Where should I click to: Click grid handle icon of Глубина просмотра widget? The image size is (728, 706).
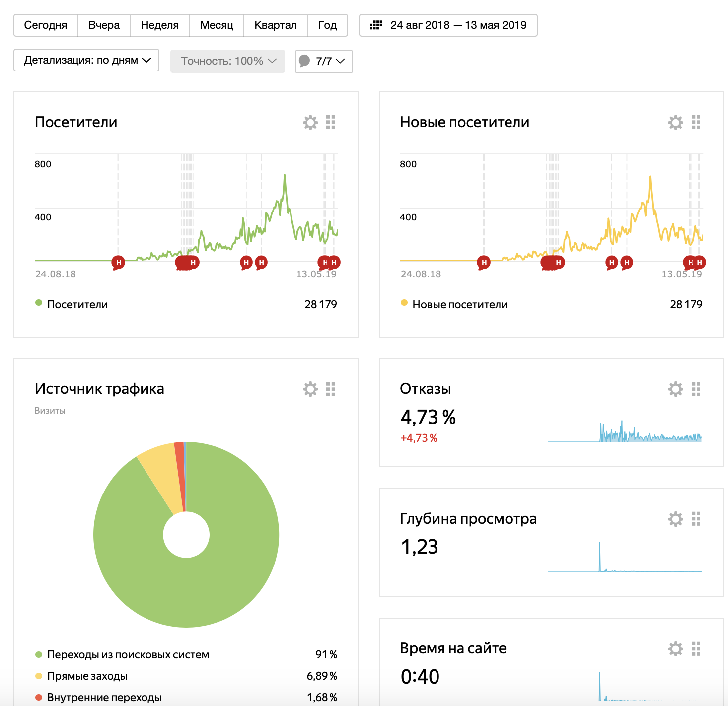click(696, 519)
